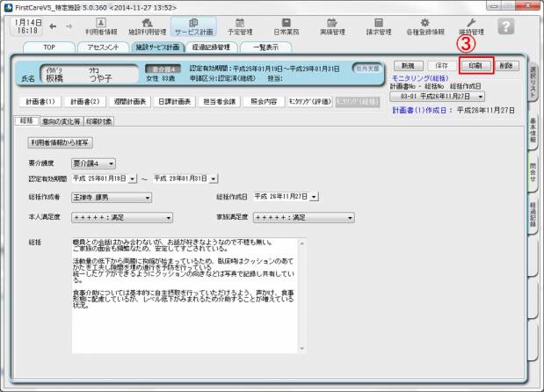Click the 削除 delete button
The width and height of the screenshot is (544, 392).
507,66
